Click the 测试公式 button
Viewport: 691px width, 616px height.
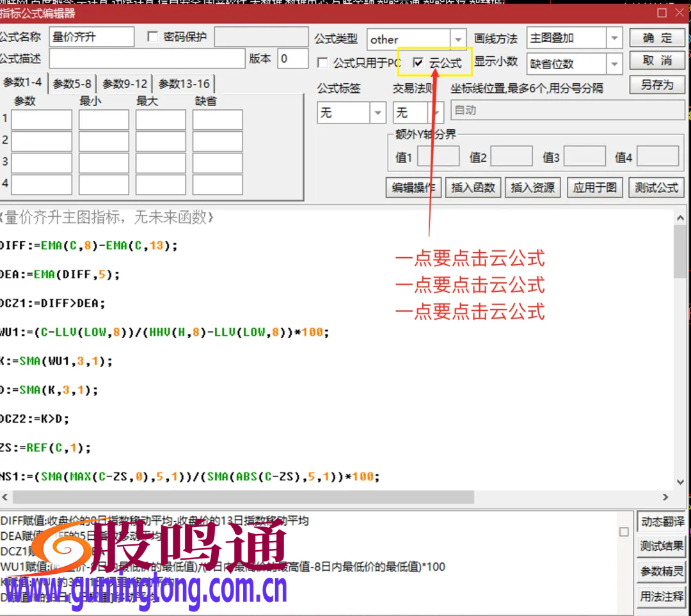pyautogui.click(x=656, y=187)
